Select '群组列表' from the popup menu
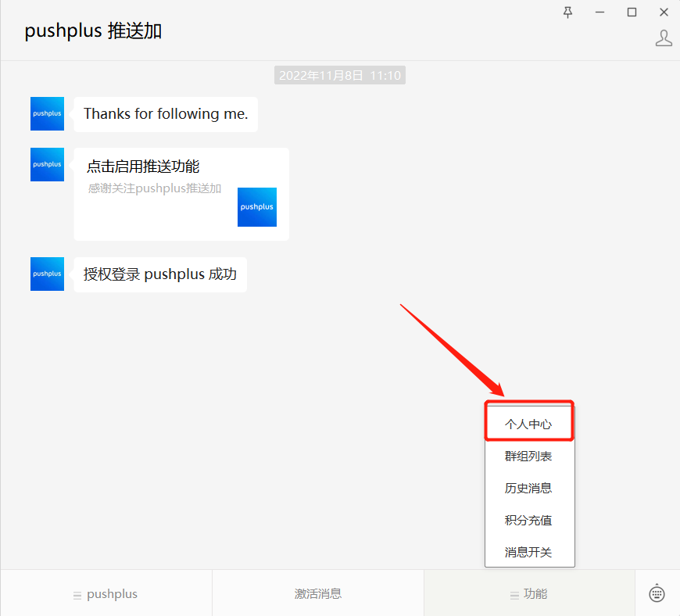The height and width of the screenshot is (616, 680). coord(529,456)
